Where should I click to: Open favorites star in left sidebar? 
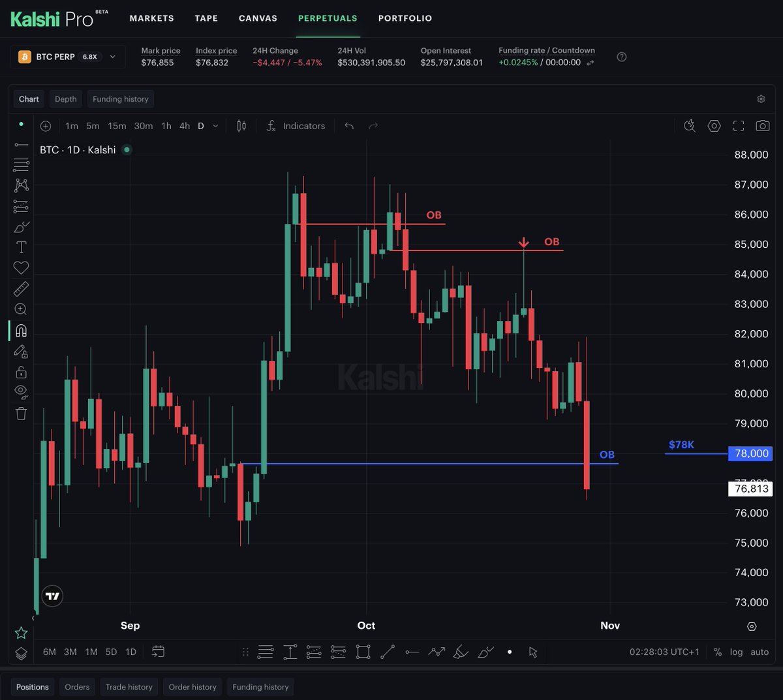click(x=21, y=633)
